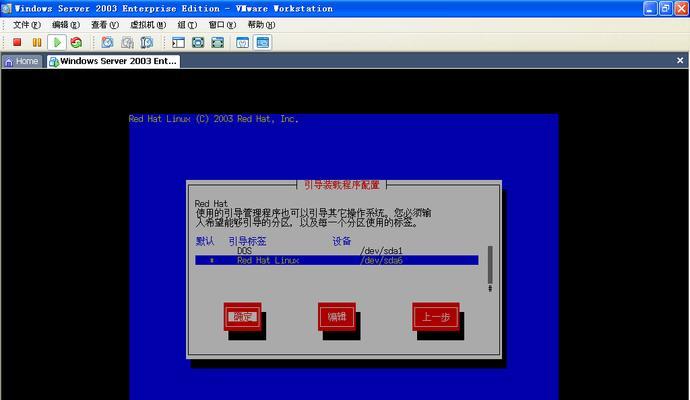The image size is (690, 400).
Task: Click the red Power Off stop icon
Action: (17, 42)
